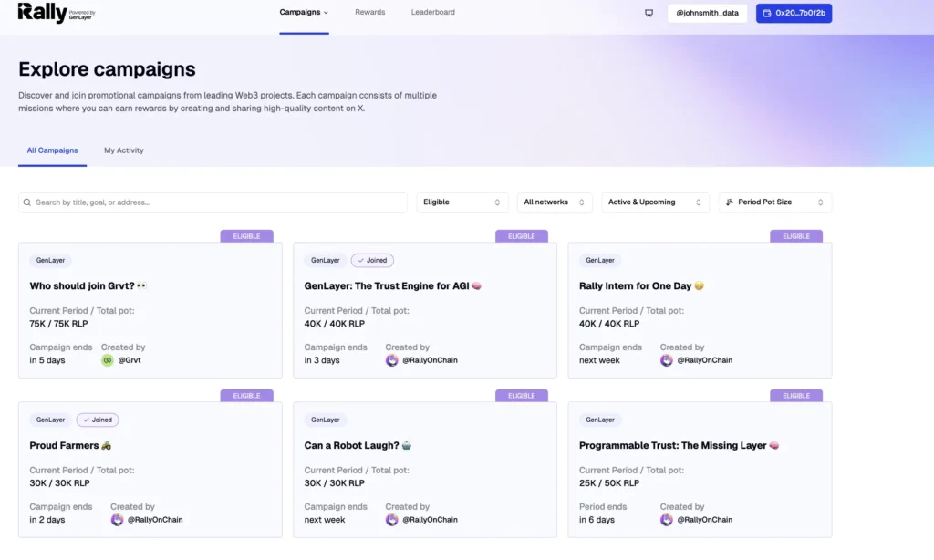
Task: Click the Grvt creator avatar icon
Action: click(108, 360)
